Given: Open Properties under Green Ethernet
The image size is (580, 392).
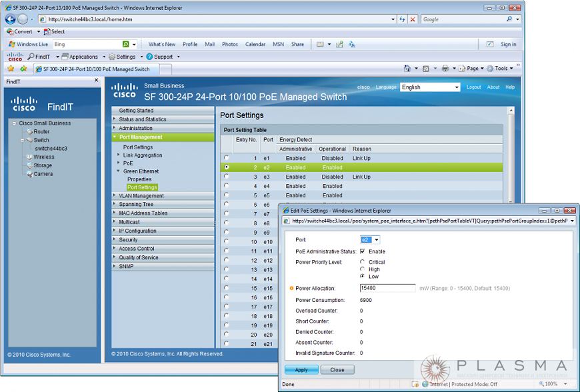Looking at the screenshot, I should tap(139, 179).
